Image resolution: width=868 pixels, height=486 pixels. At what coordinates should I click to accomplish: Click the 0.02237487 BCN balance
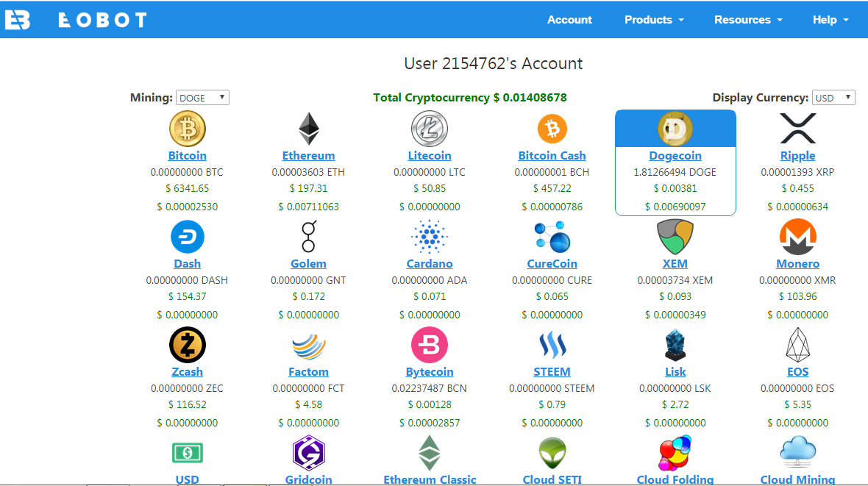point(429,388)
